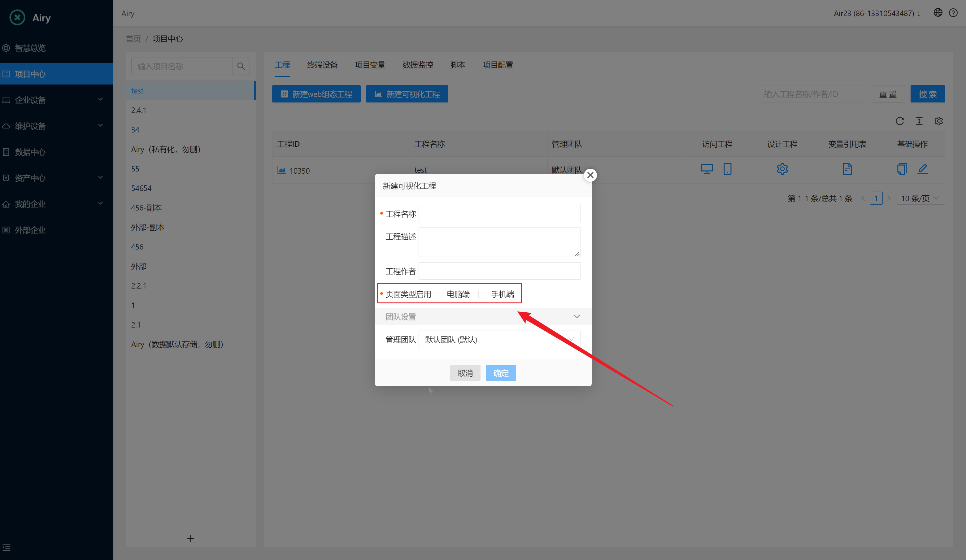This screenshot has width=966, height=560.
Task: Select project 外部-副本 in list
Action: coord(190,227)
